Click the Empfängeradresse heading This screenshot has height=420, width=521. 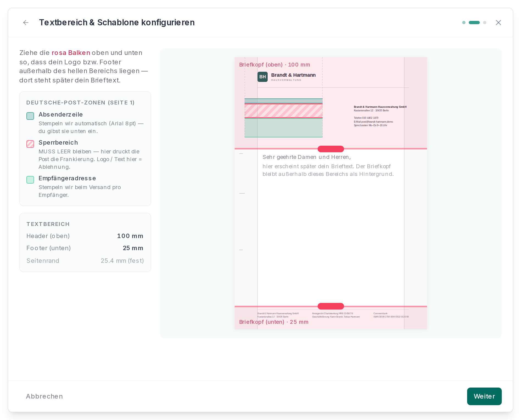[x=67, y=178]
